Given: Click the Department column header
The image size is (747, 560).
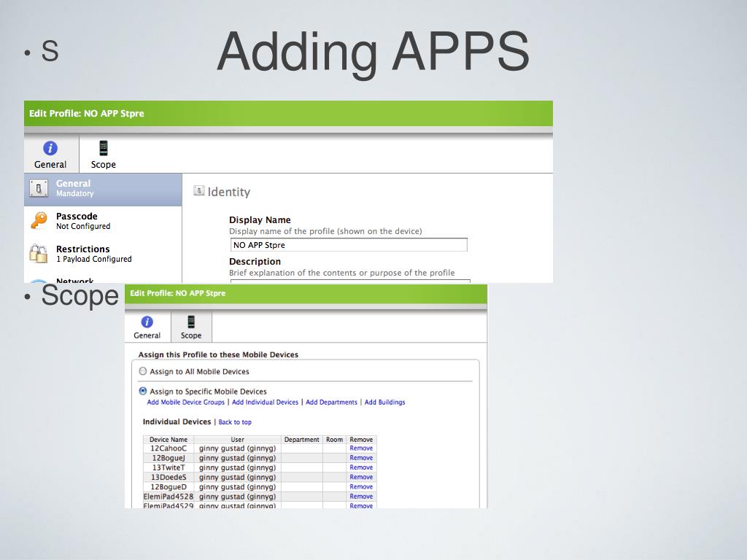Looking at the screenshot, I should click(301, 440).
